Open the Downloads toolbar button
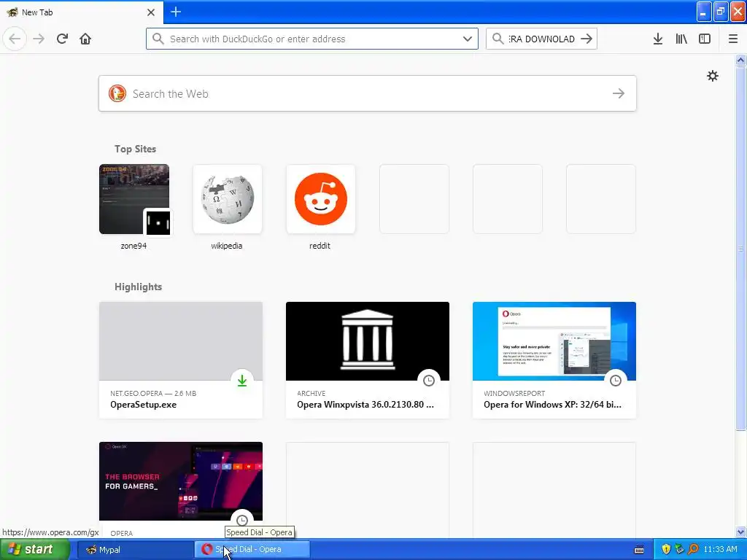This screenshot has height=560, width=747. 658,39
